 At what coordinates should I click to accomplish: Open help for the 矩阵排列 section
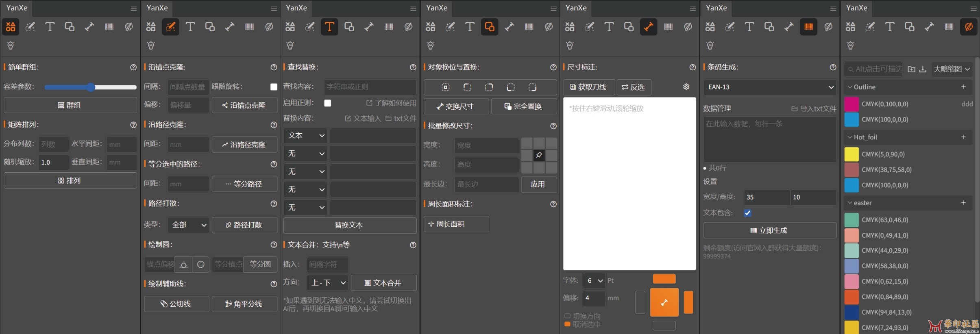(x=133, y=125)
